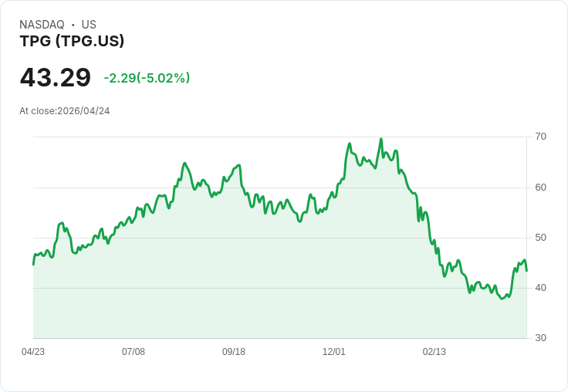Screen dimensions: 568x392
Task: Click the US market label
Action: click(x=89, y=25)
